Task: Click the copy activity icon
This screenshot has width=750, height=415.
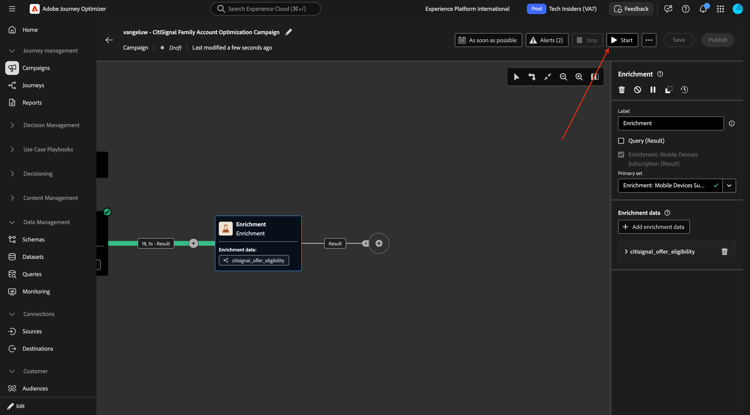Action: point(669,90)
